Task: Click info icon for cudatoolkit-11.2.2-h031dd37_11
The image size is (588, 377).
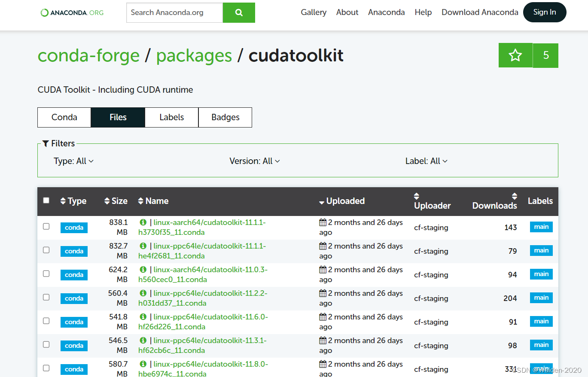Action: 143,293
